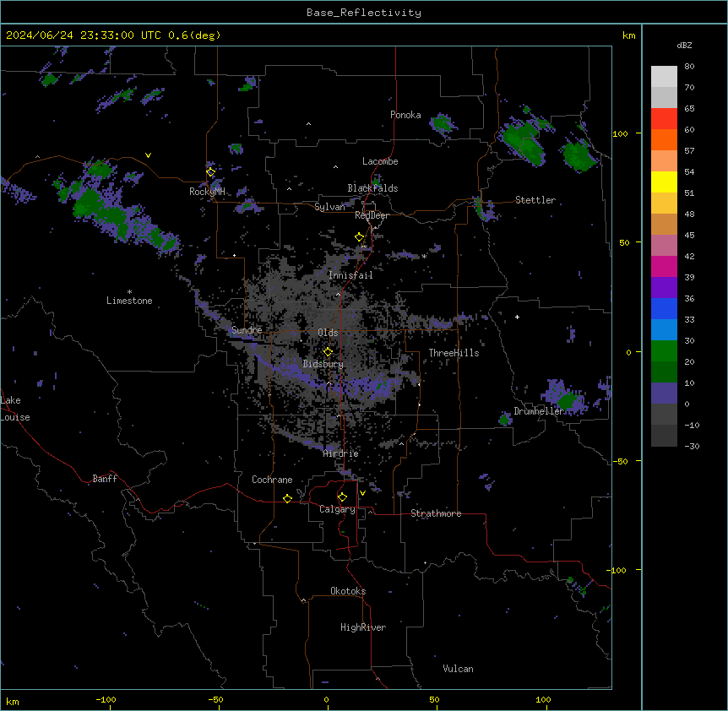Select the yellow diamond marker between Olds and Didsbury
The height and width of the screenshot is (711, 728).
coord(328,351)
